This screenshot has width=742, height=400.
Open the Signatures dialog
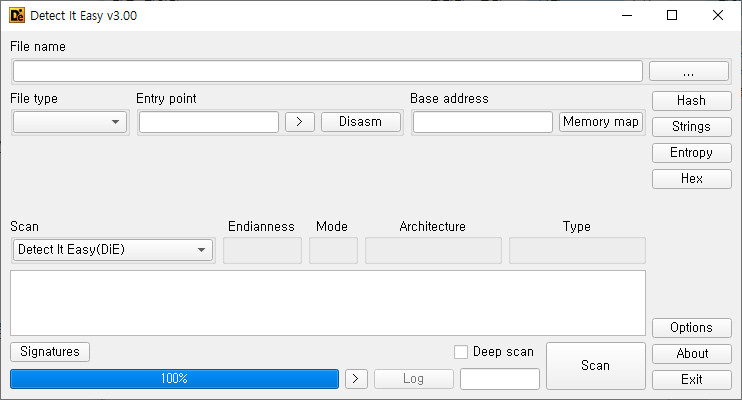click(50, 352)
